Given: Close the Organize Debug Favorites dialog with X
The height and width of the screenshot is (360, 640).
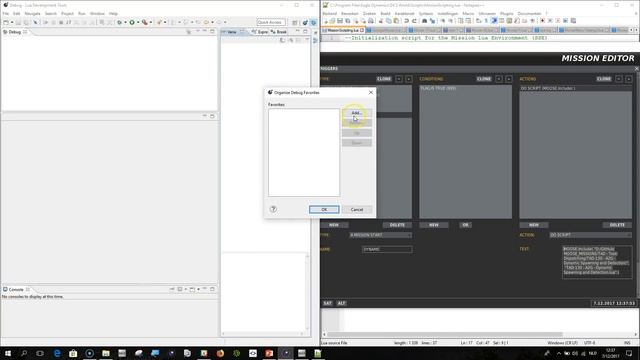Looking at the screenshot, I should tap(371, 93).
